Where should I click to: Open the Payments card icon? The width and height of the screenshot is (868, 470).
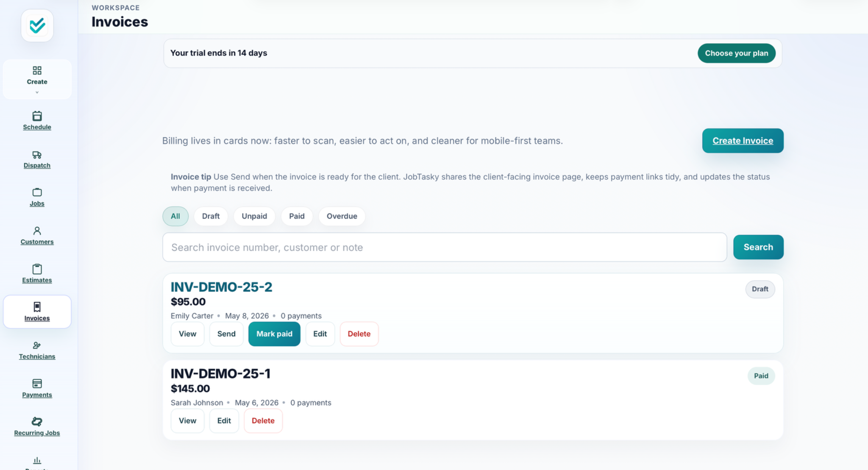37,384
